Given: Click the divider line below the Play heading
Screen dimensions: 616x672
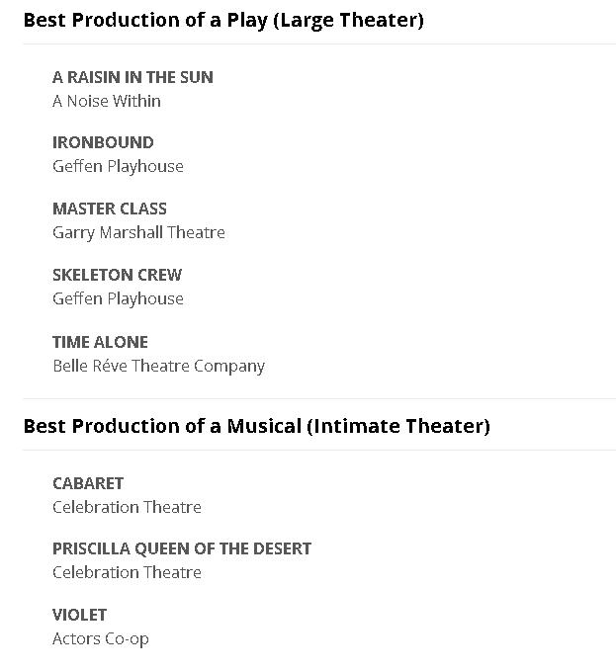Looking at the screenshot, I should (x=318, y=44).
